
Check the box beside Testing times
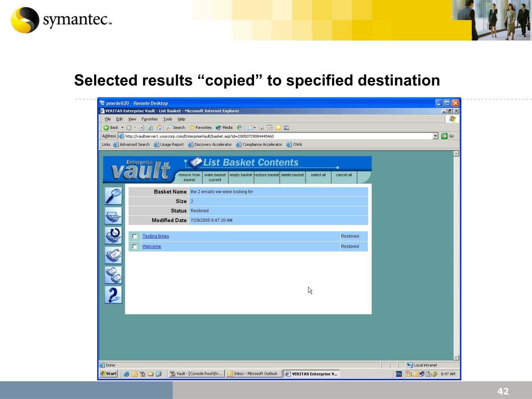(x=135, y=236)
